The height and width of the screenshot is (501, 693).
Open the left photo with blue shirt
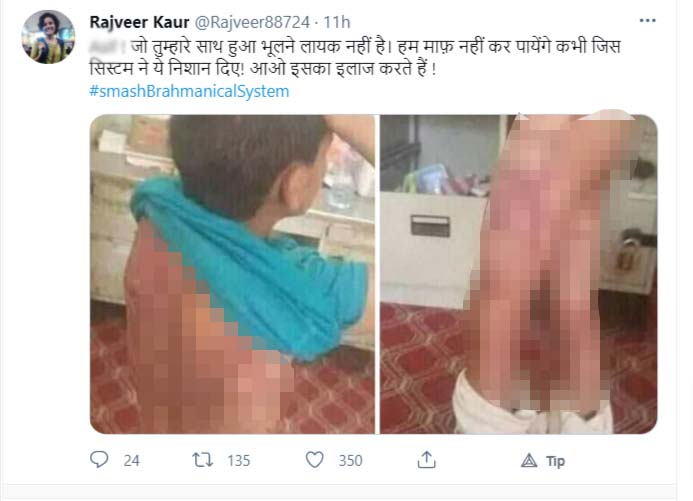click(232, 274)
